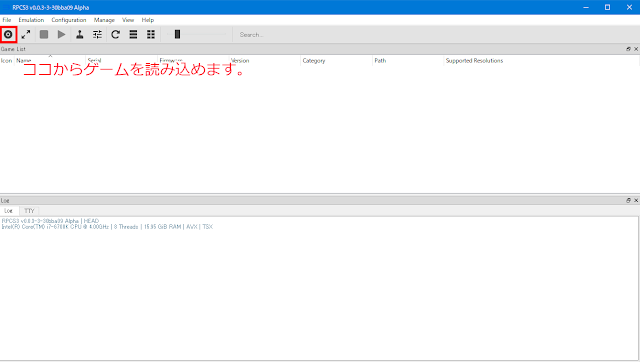Screen dimensions: 640x362
Task: Click the Stop emulation square button
Action: pyautogui.click(x=44, y=35)
